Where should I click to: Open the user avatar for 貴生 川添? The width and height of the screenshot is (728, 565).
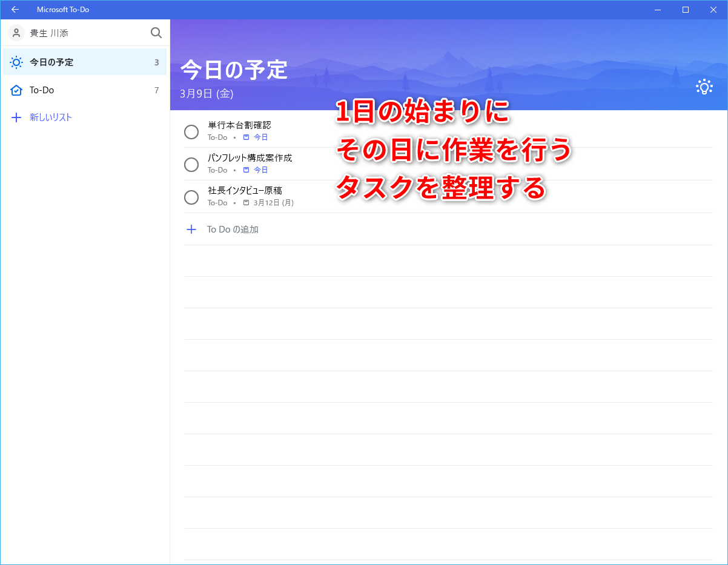coord(16,33)
